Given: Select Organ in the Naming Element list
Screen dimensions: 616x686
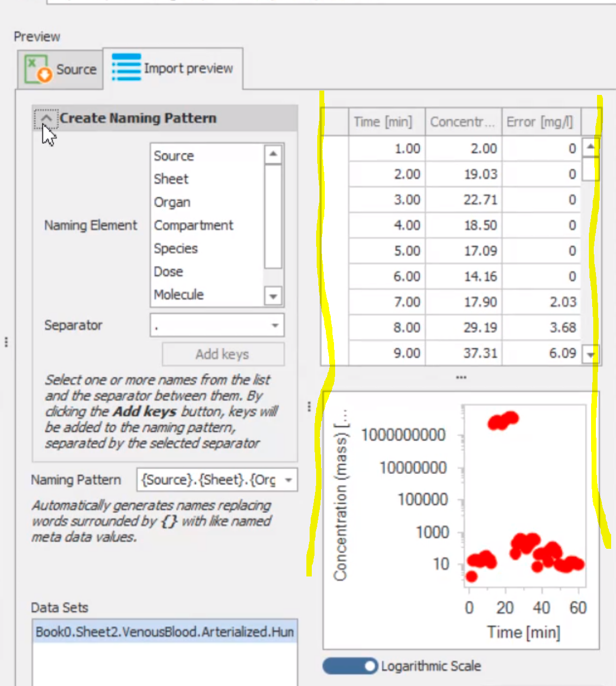Looking at the screenshot, I should [172, 202].
